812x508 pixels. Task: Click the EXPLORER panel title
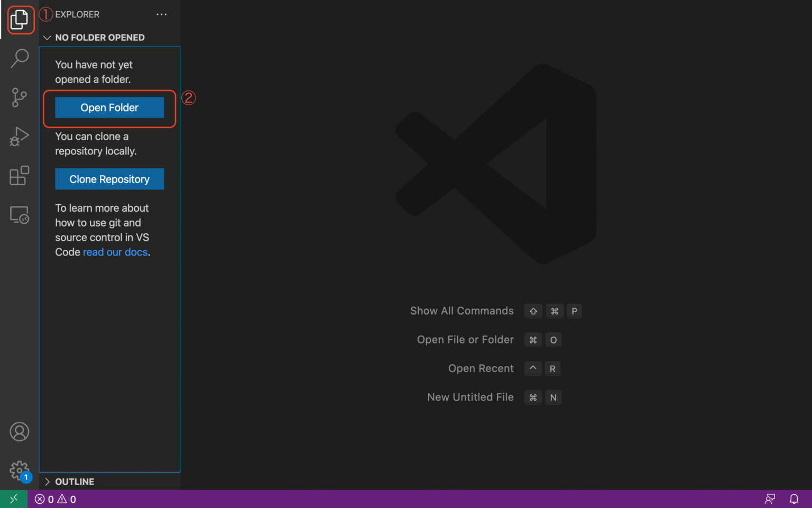tap(78, 14)
